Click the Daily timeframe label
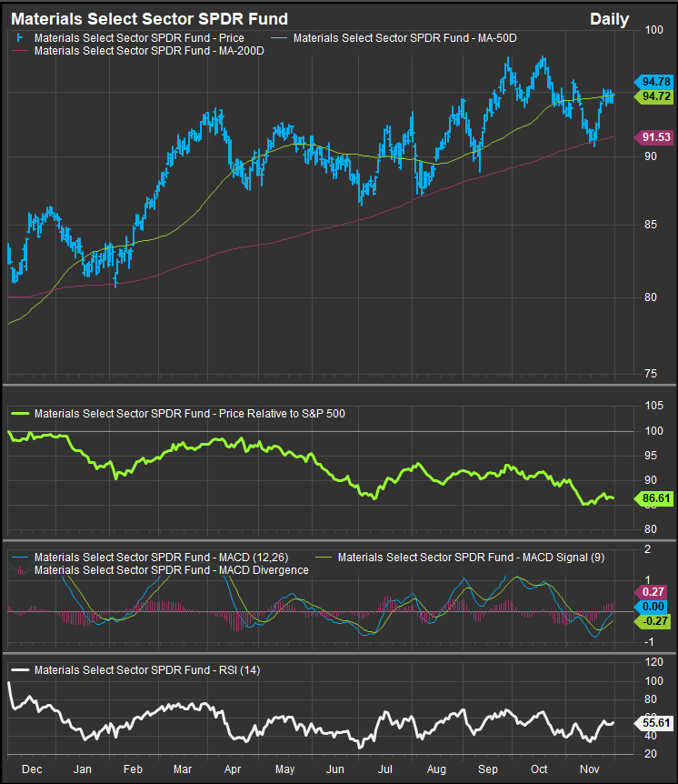The image size is (678, 784). pos(609,19)
